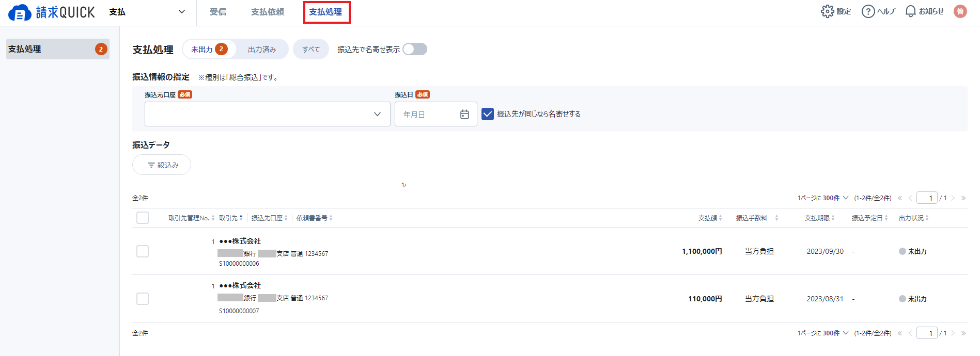Show 未出力 items filter
This screenshot has width=980, height=356.
point(209,49)
